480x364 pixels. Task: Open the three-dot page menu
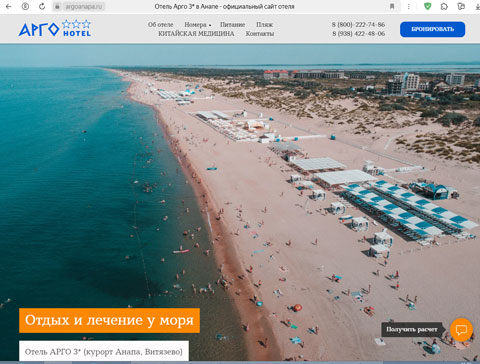point(409,6)
